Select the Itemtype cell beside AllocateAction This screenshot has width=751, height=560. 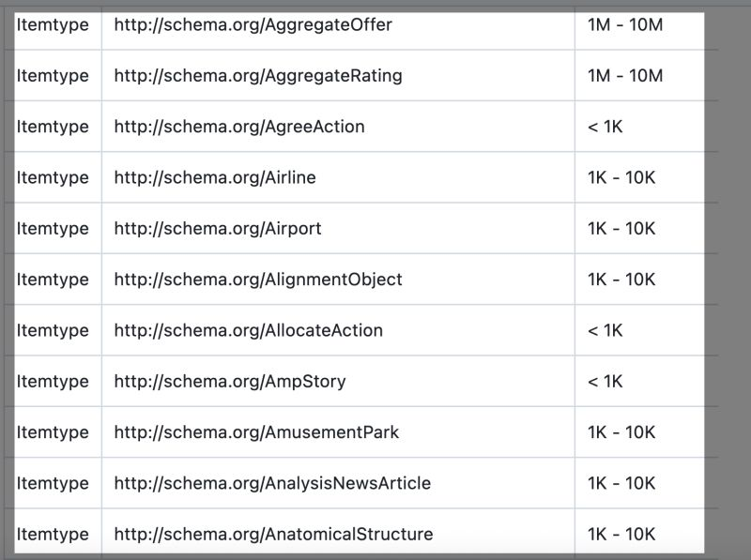click(53, 331)
